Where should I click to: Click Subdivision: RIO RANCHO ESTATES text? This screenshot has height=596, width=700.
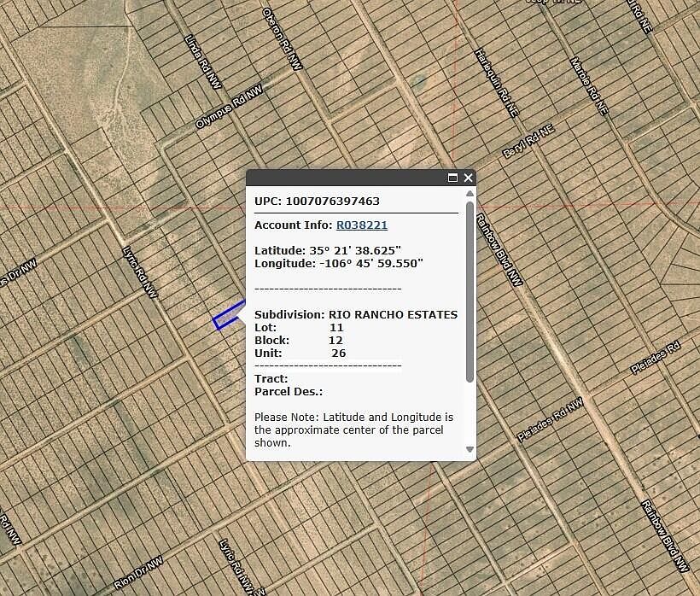point(356,315)
